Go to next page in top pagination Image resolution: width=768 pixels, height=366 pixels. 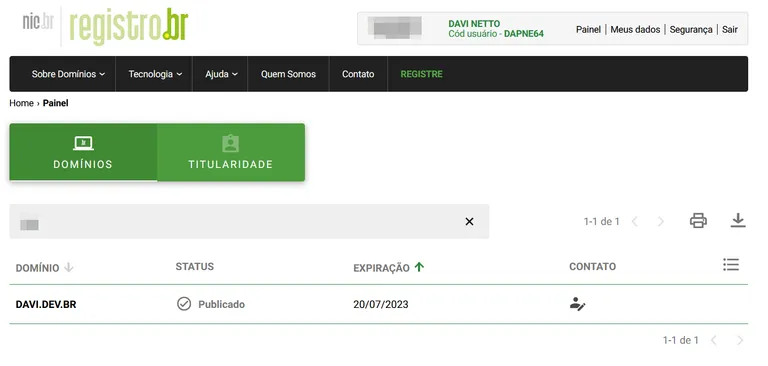661,221
